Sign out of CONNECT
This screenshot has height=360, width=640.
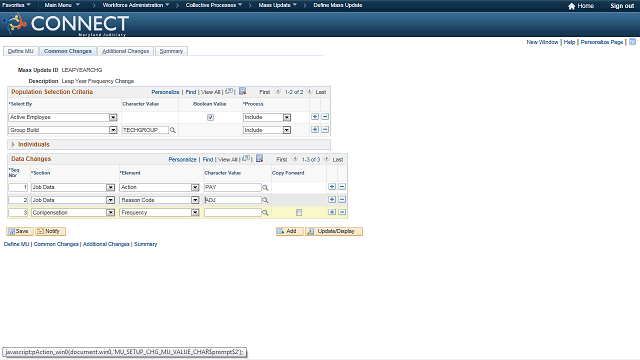click(622, 6)
